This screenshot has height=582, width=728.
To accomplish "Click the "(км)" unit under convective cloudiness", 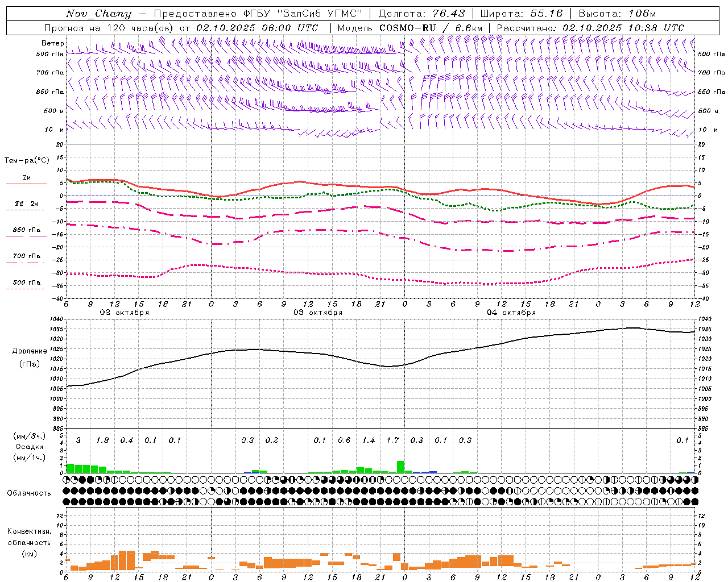I will tap(29, 554).
